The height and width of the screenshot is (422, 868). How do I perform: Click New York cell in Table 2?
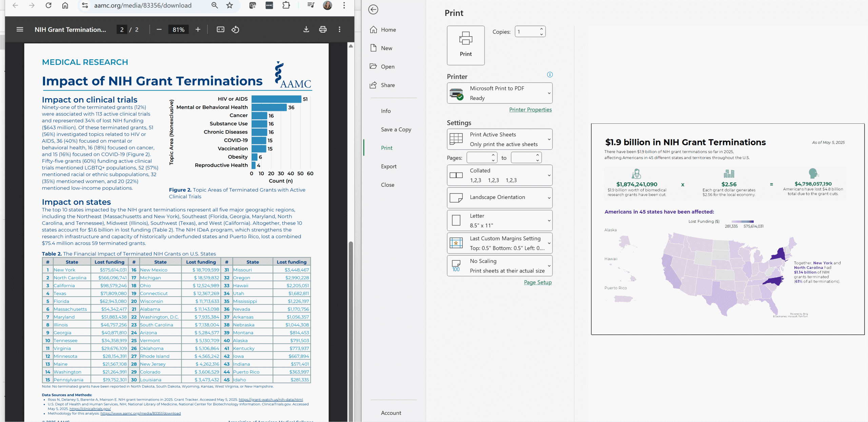click(x=72, y=270)
